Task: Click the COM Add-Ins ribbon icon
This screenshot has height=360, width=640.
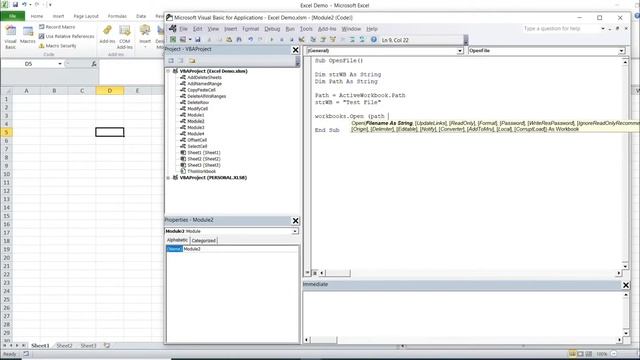Action: [x=125, y=37]
